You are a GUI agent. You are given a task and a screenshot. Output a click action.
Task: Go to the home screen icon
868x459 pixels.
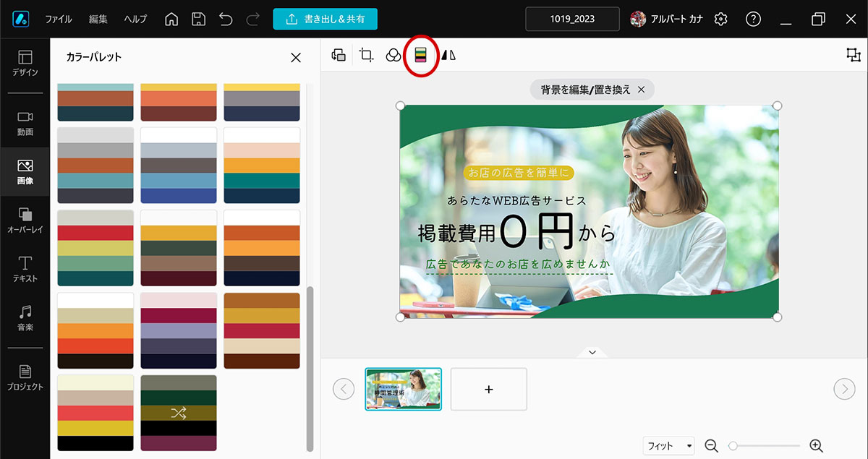(171, 19)
